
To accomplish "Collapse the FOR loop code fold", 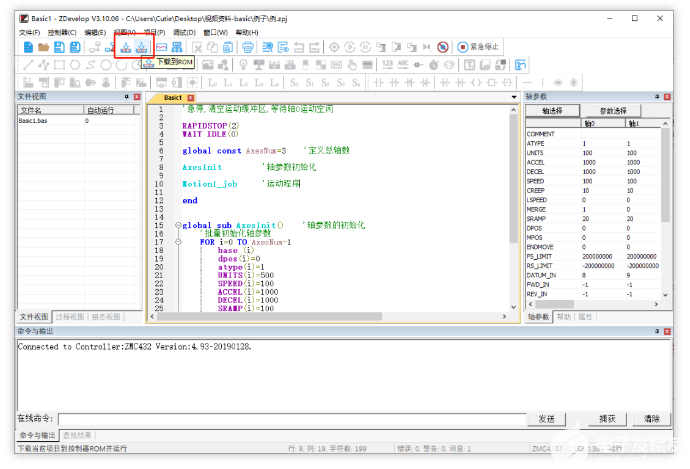I will click(177, 241).
